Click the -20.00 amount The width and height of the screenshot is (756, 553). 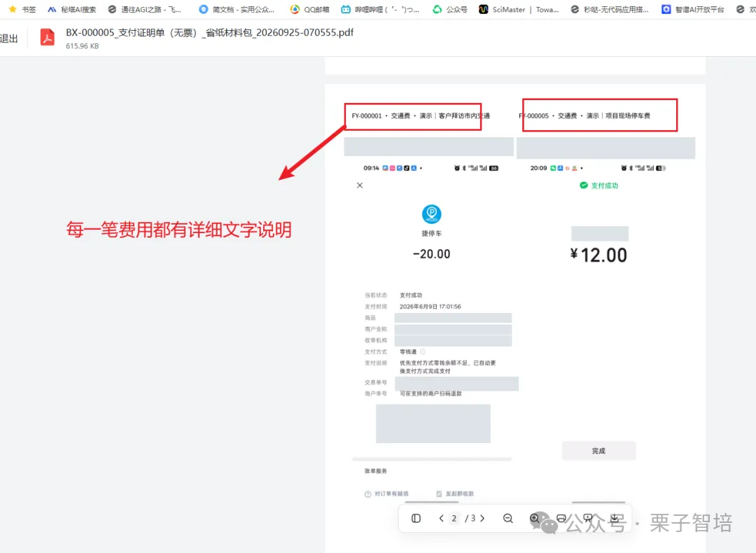point(431,254)
